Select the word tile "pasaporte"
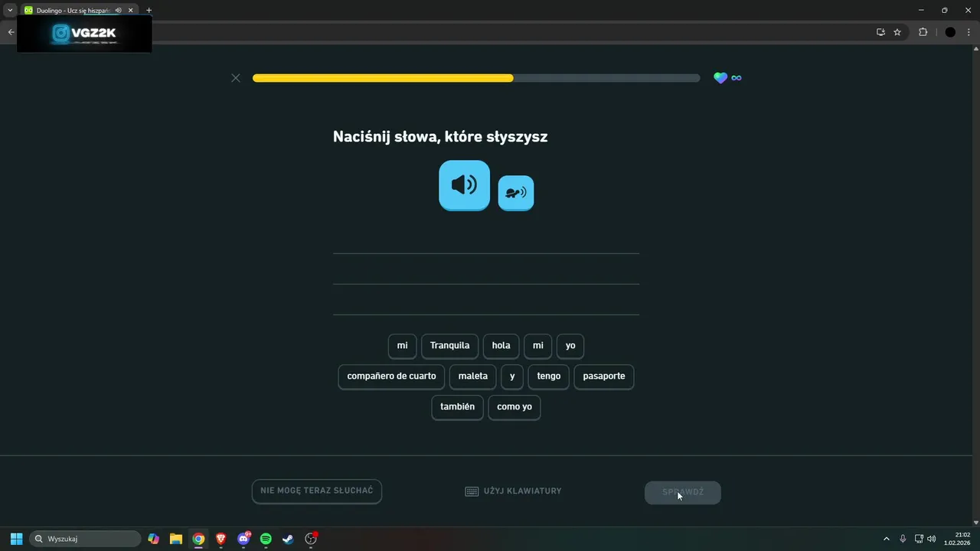 604,377
